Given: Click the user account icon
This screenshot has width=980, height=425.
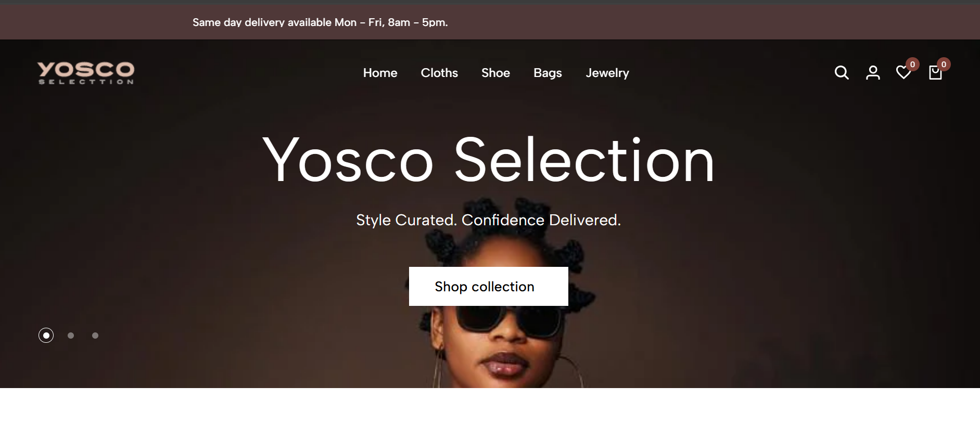Looking at the screenshot, I should (873, 73).
